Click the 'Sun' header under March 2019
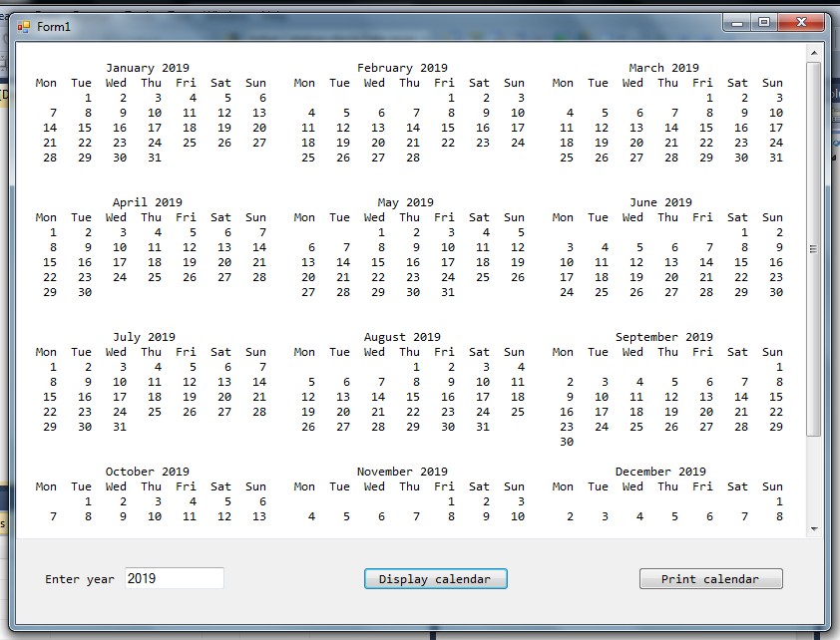The width and height of the screenshot is (840, 640). (x=772, y=83)
